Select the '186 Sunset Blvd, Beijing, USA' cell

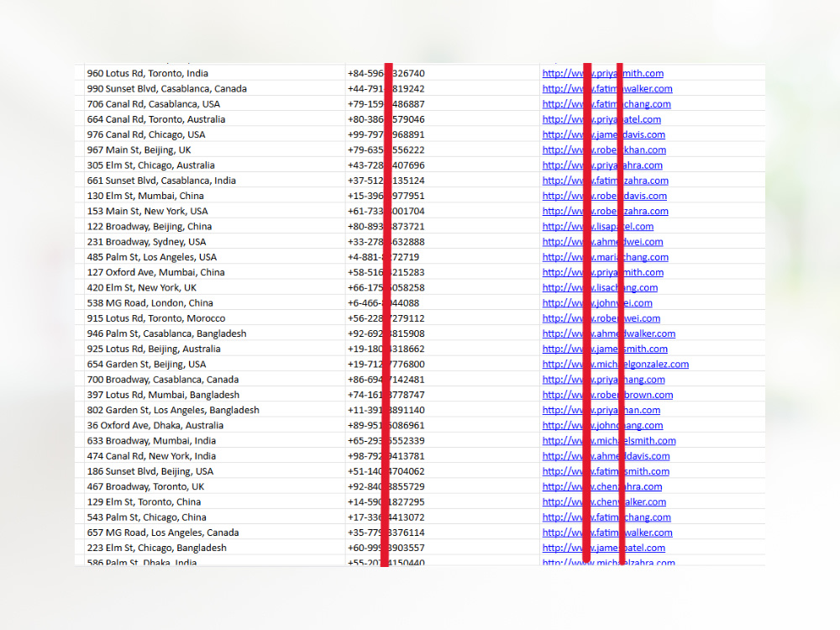click(150, 471)
